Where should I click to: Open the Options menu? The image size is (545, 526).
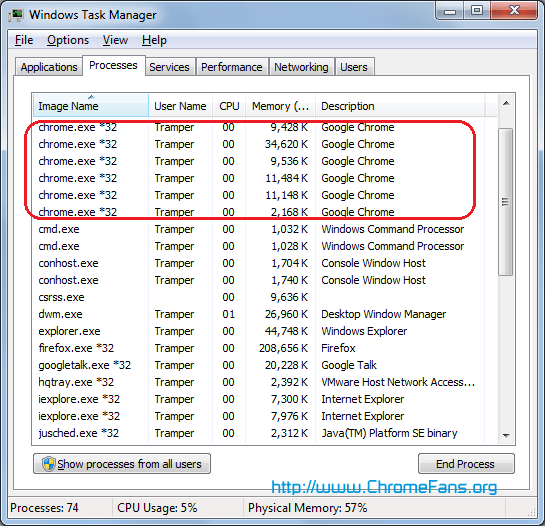click(x=68, y=40)
